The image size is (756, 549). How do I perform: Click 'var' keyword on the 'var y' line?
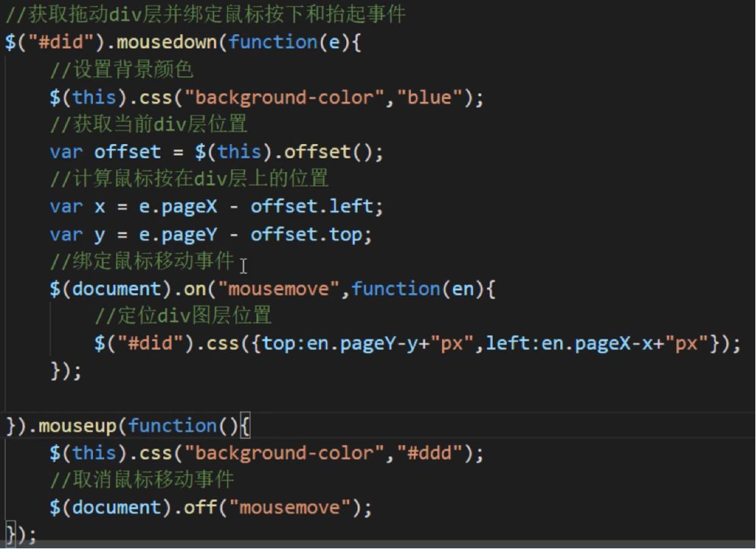(66, 235)
